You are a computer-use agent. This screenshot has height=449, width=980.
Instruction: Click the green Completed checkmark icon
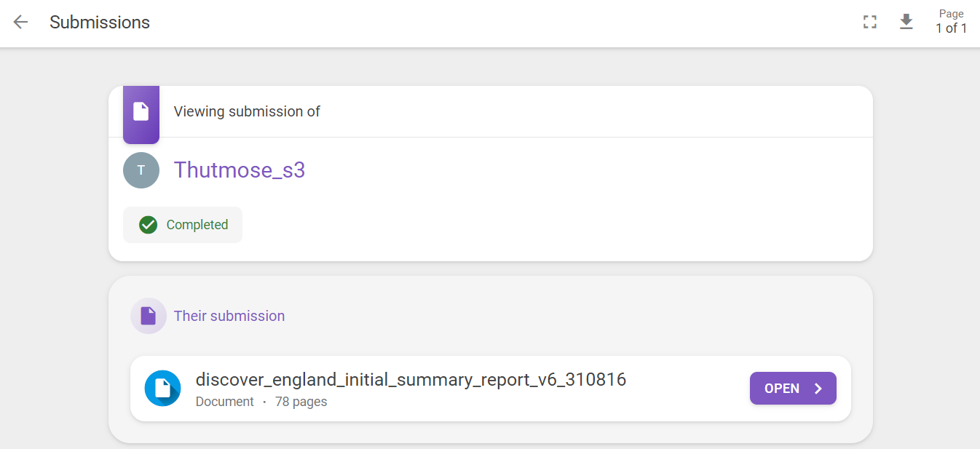click(149, 225)
